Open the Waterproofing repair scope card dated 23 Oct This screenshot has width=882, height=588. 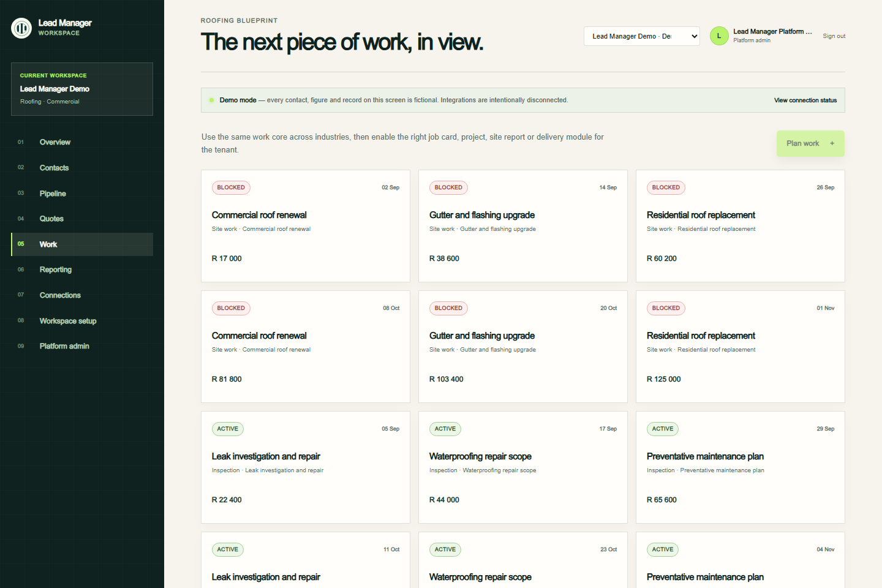pyautogui.click(x=523, y=560)
